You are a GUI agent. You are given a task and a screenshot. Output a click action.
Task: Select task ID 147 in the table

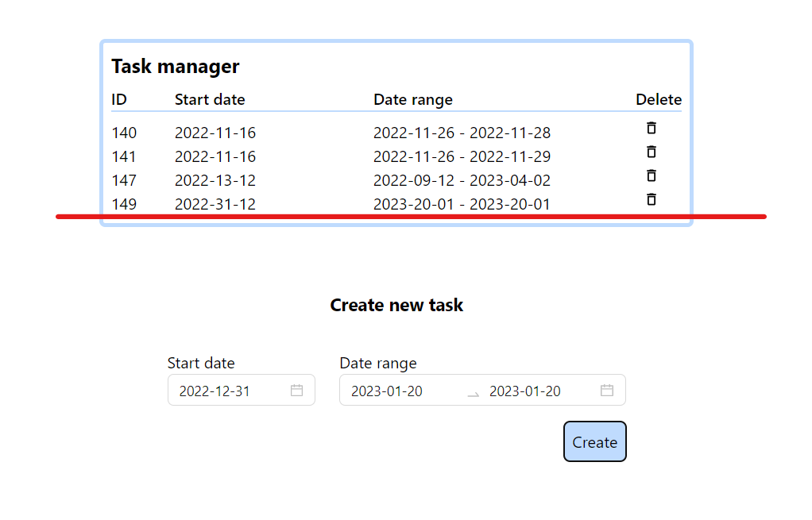[124, 180]
